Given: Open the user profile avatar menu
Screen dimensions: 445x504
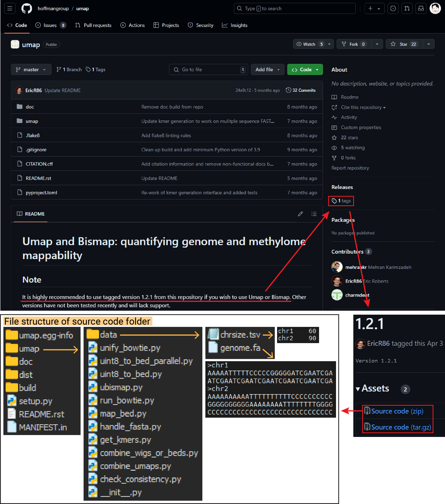Looking at the screenshot, I should 435,8.
